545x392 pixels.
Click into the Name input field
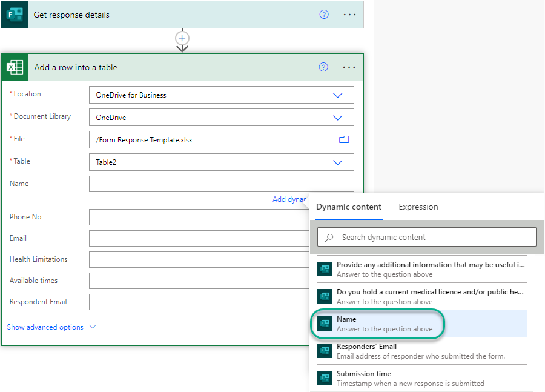pyautogui.click(x=221, y=184)
